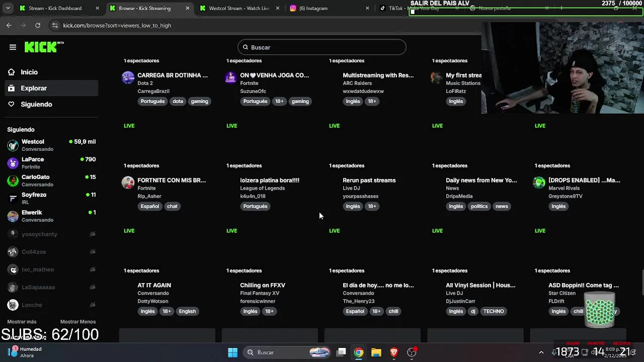Select the dota tag
The width and height of the screenshot is (644, 362).
[178, 101]
